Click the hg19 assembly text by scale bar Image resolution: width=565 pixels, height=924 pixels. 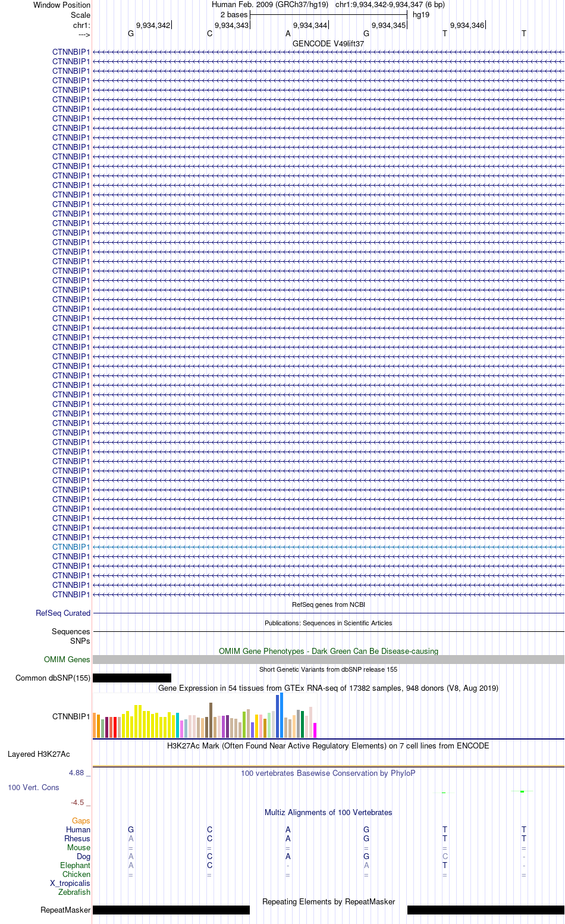421,15
